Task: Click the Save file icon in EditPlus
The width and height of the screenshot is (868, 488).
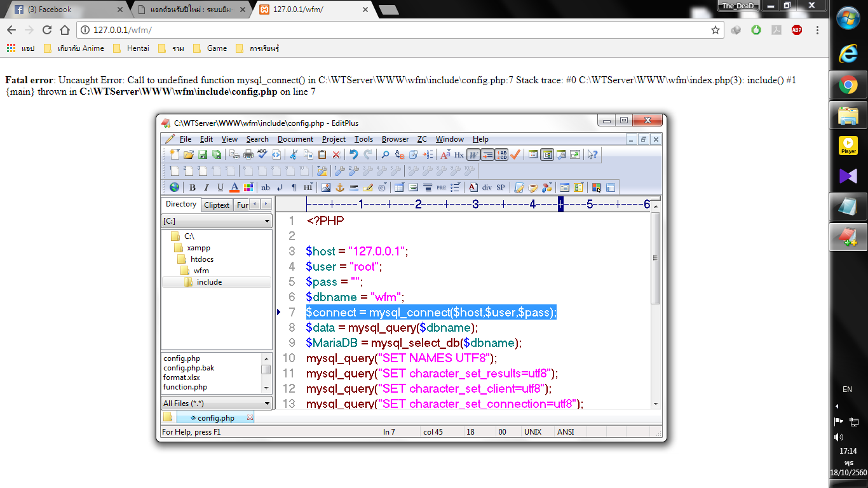Action: [x=203, y=154]
